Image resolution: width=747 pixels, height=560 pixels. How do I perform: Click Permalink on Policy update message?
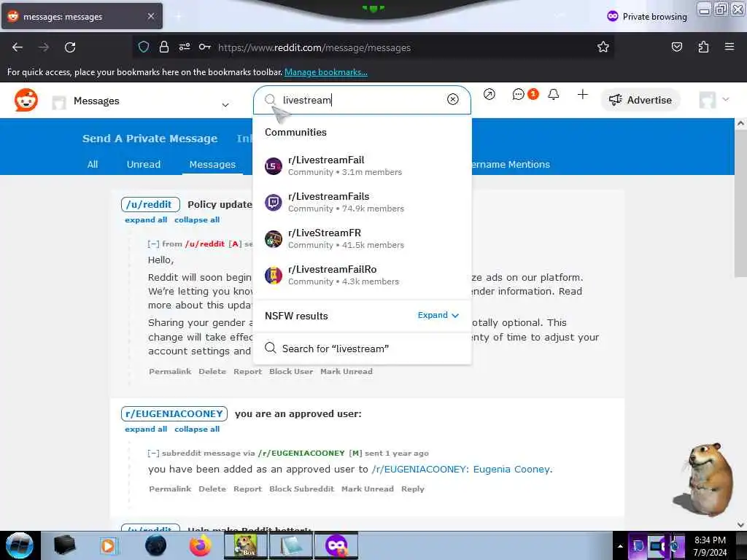169,371
